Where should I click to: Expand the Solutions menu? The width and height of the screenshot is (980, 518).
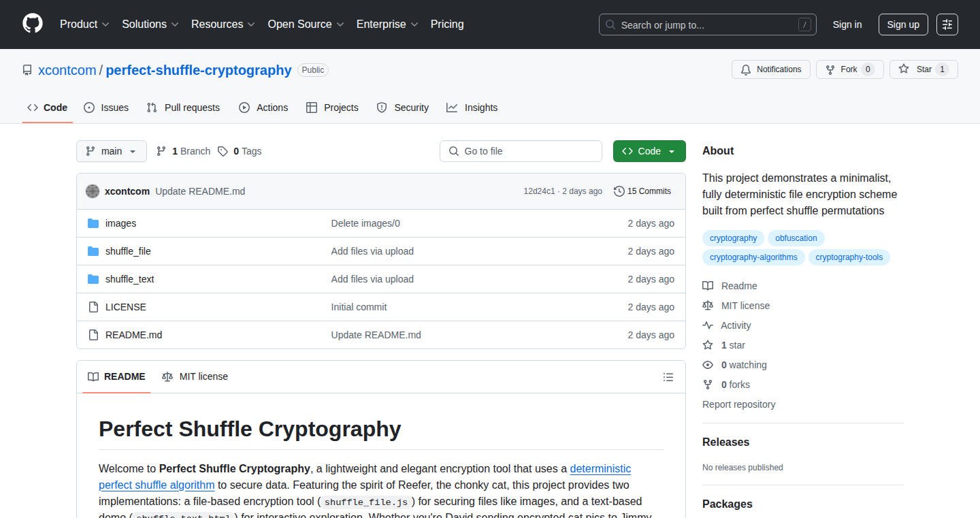pyautogui.click(x=150, y=25)
